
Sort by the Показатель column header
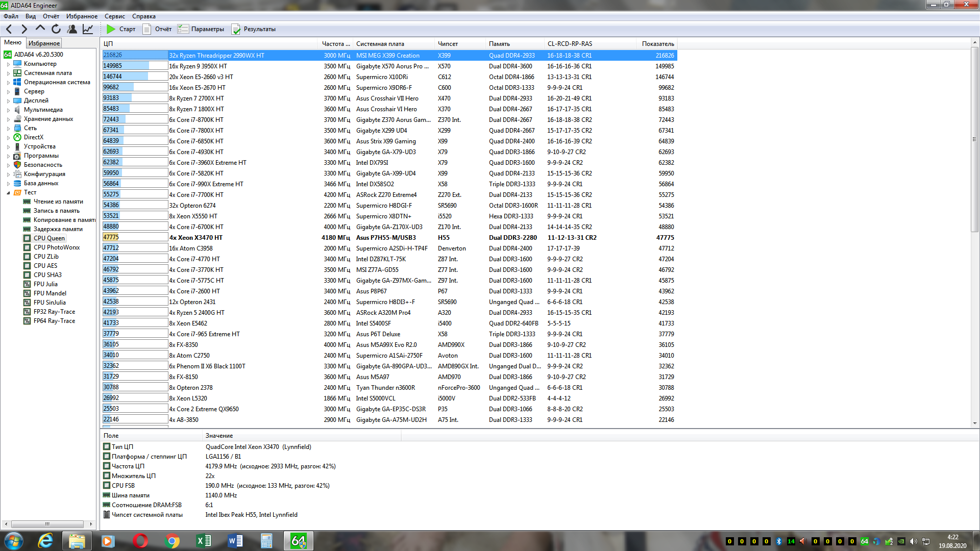pyautogui.click(x=657, y=44)
